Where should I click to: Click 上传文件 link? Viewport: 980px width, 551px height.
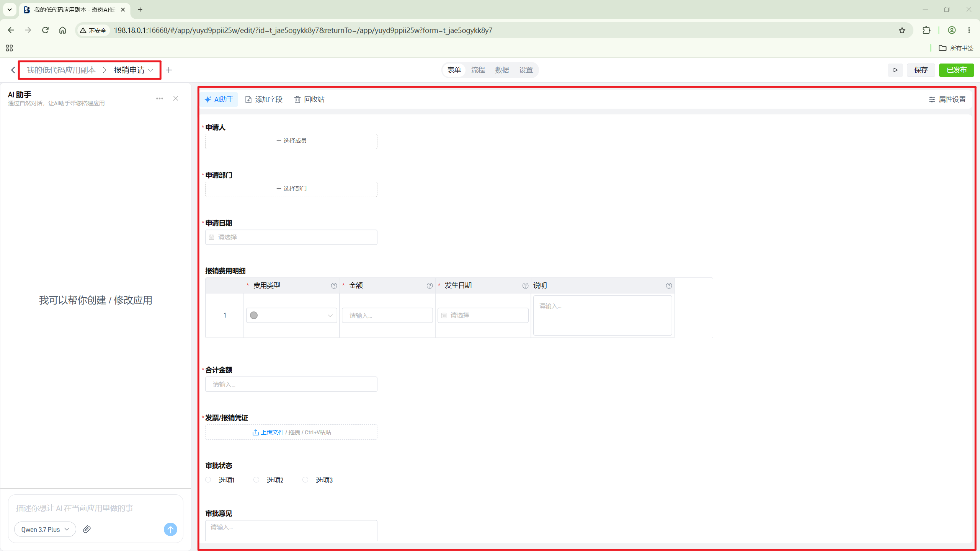(268, 432)
